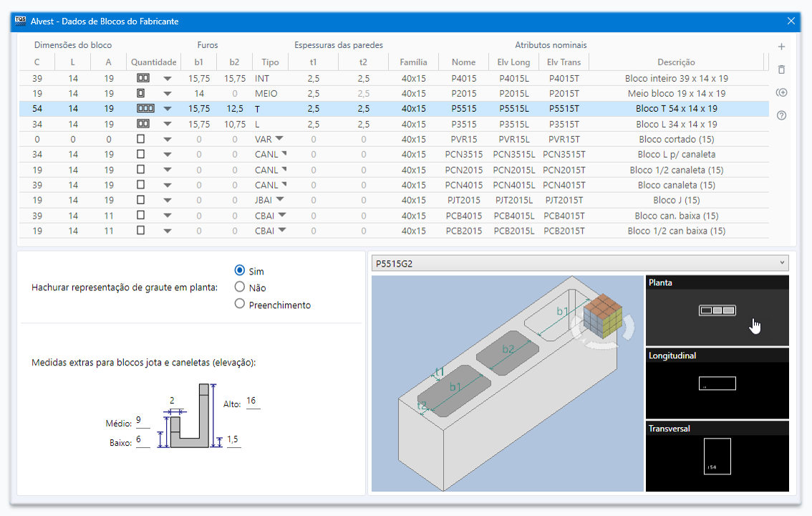Click the duplicate block icon with circled plus

point(781,92)
